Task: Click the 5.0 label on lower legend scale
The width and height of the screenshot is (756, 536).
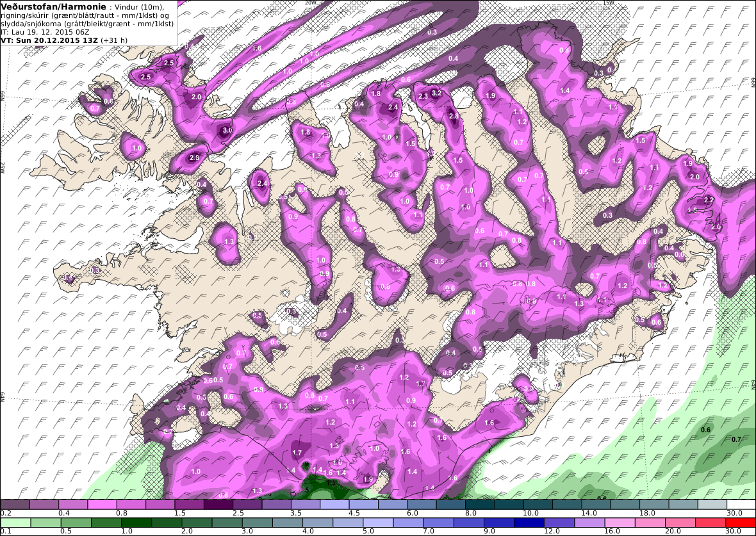Action: pyautogui.click(x=368, y=531)
